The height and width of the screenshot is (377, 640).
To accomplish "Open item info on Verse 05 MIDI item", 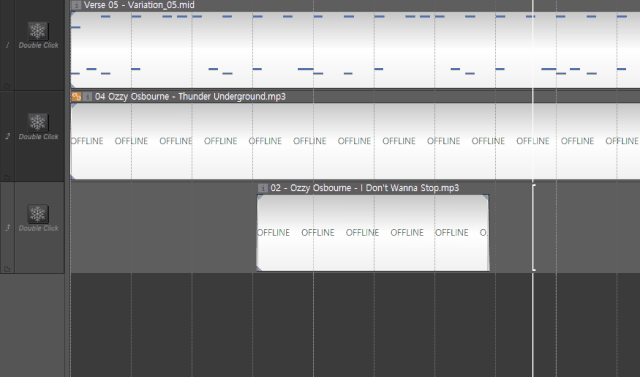I will [x=76, y=5].
